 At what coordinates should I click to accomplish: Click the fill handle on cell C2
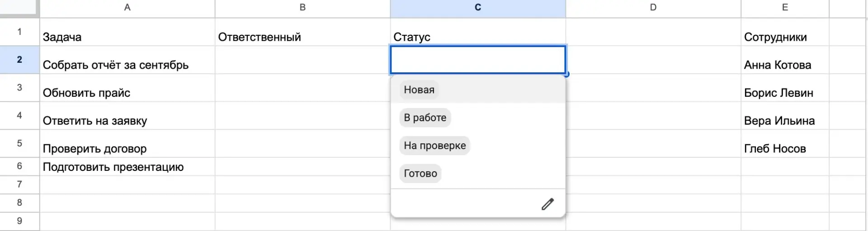point(566,74)
